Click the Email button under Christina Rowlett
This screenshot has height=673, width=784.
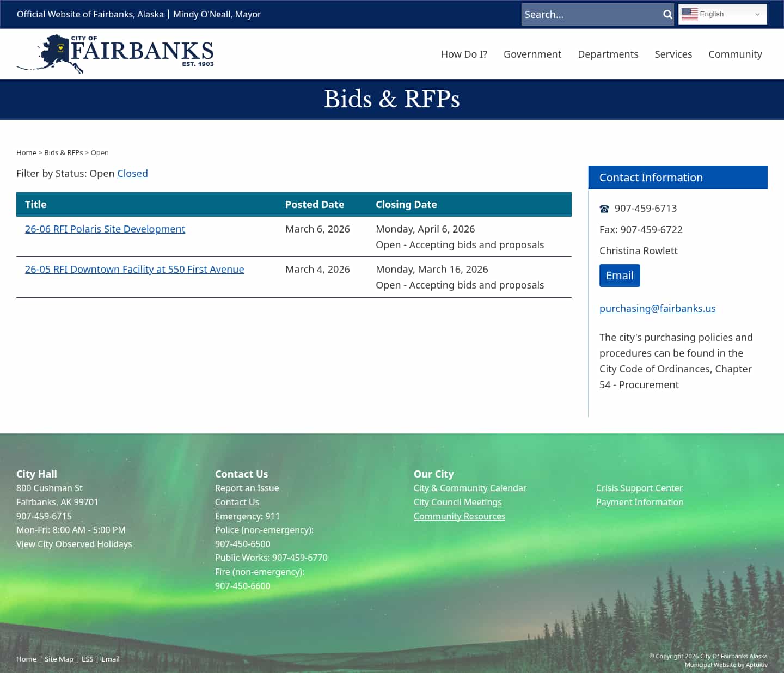pos(620,276)
